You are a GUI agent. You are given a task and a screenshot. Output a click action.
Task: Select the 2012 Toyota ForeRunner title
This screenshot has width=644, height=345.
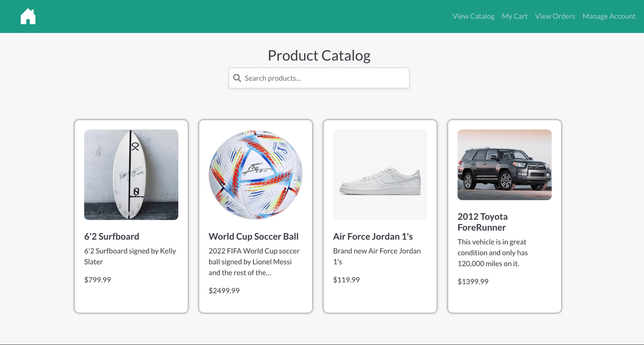(x=482, y=222)
